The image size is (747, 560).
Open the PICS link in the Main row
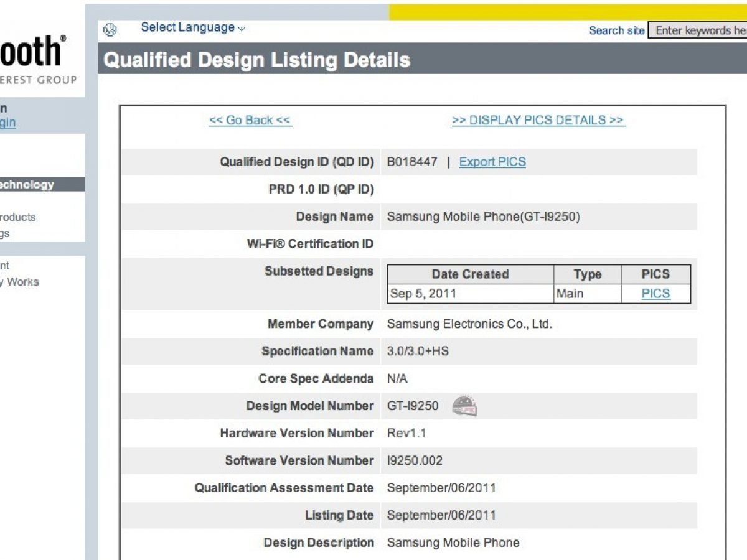(655, 294)
